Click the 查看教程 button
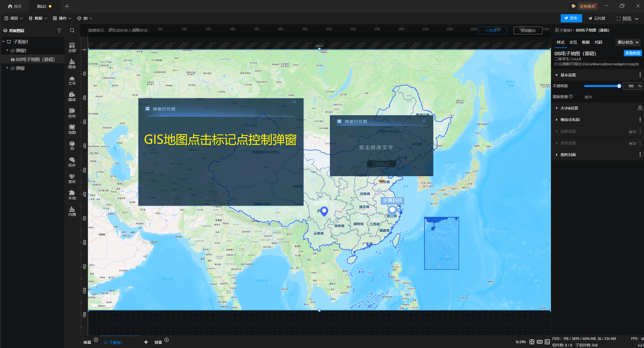644x348 pixels. tap(632, 53)
